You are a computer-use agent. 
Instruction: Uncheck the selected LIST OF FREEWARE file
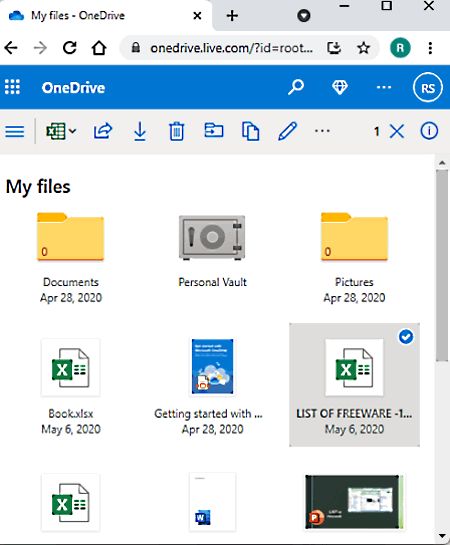[x=406, y=336]
